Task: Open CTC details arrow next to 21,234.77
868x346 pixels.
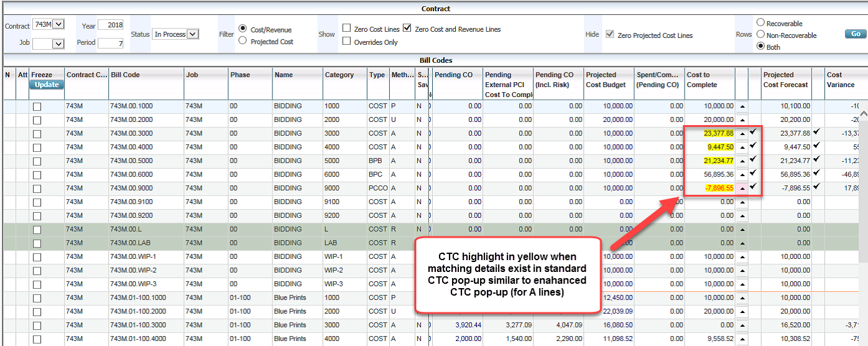Action: [x=742, y=161]
